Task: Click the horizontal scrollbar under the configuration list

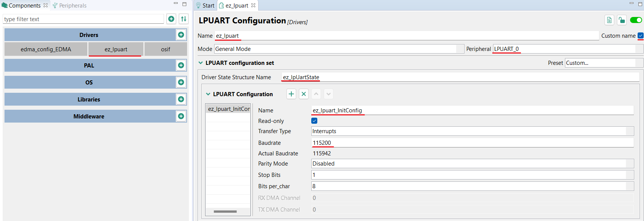Action: point(225,212)
